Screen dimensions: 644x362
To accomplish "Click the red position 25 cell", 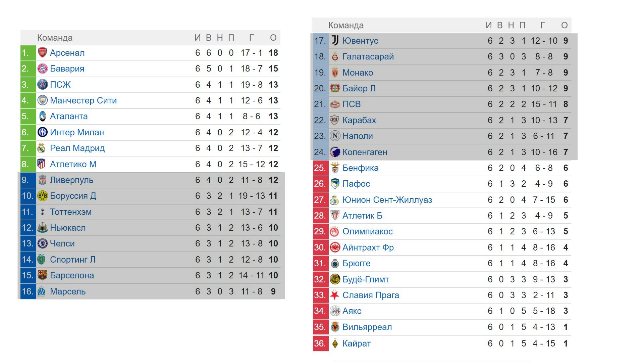I will point(320,168).
